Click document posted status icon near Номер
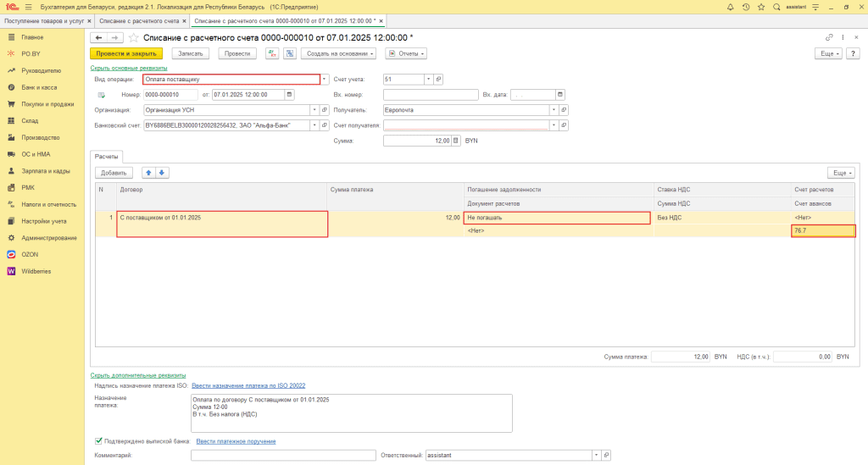 [x=102, y=95]
